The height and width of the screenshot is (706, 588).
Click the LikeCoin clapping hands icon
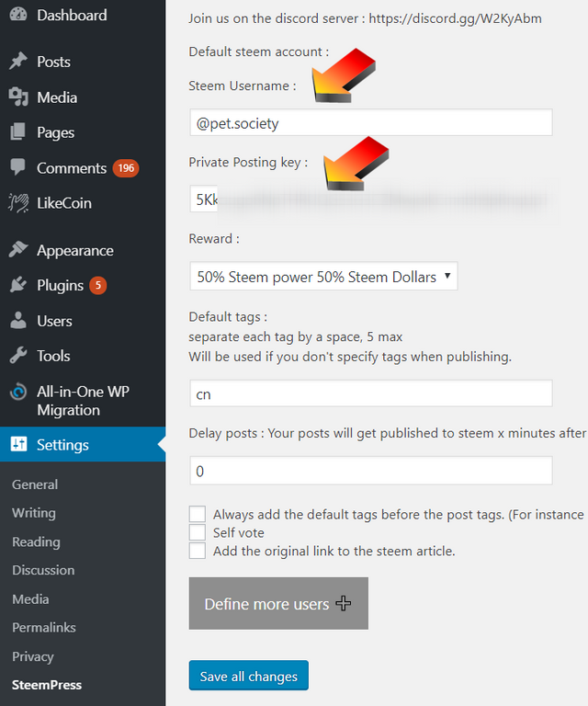[x=18, y=202]
